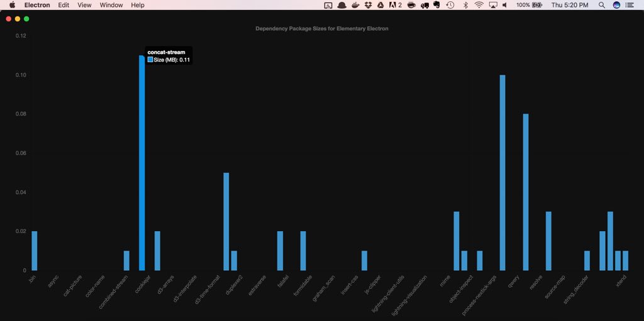Image resolution: width=644 pixels, height=321 pixels.
Task: Click the xtend bar
Action: 626,261
